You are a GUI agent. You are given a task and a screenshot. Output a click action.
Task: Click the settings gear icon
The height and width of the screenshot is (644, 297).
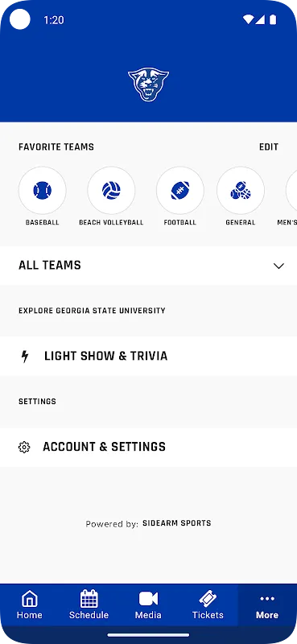(24, 448)
